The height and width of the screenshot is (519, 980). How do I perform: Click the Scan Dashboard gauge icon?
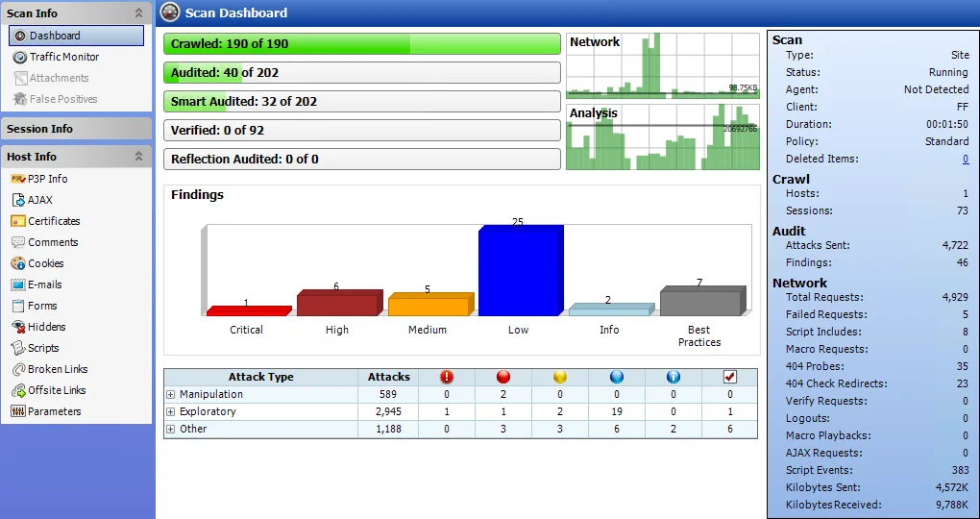click(170, 12)
